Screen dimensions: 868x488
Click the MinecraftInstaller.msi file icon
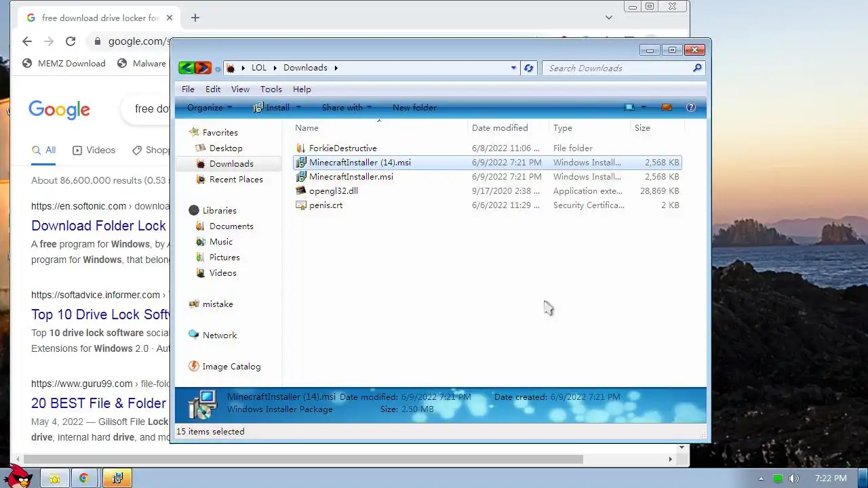[x=301, y=176]
